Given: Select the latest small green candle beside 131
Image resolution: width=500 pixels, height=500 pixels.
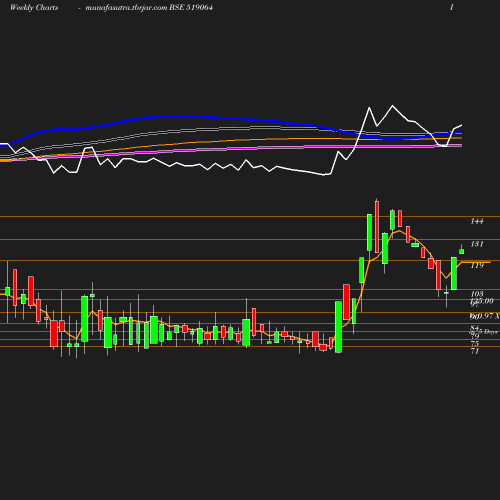Looking at the screenshot, I should [462, 251].
